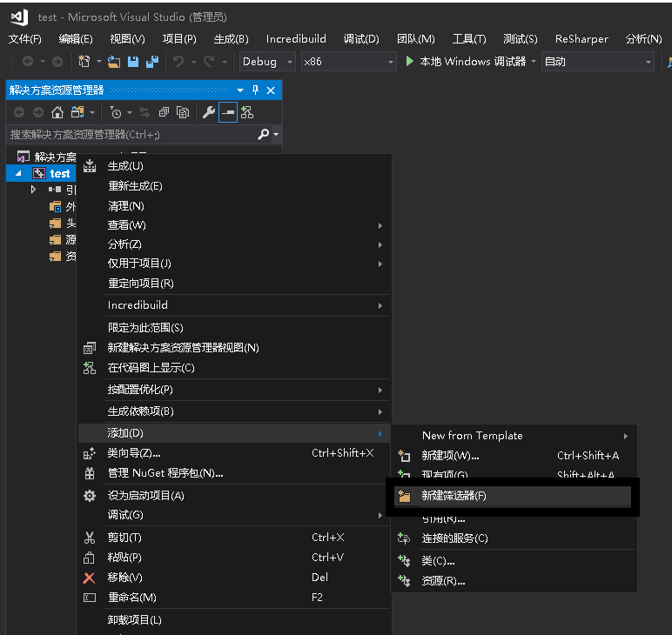Open the ReSharper menu
Image resolution: width=672 pixels, height=635 pixels.
581,39
